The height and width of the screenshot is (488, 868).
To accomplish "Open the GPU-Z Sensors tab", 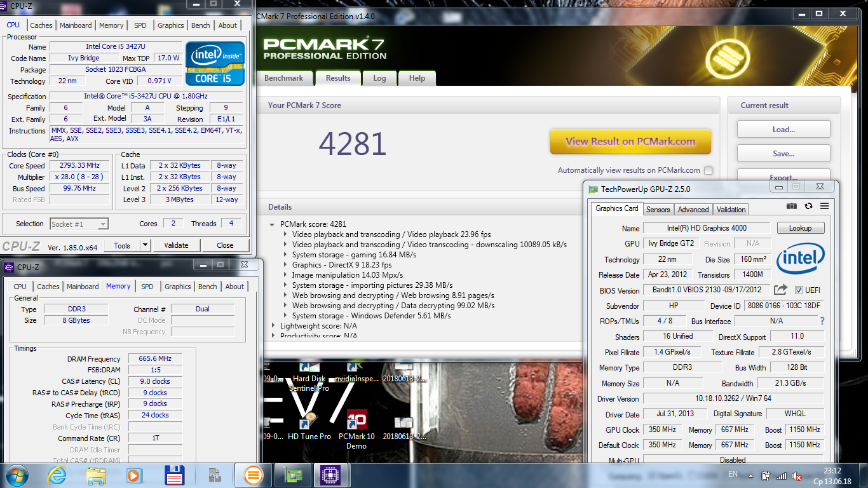I will (658, 210).
